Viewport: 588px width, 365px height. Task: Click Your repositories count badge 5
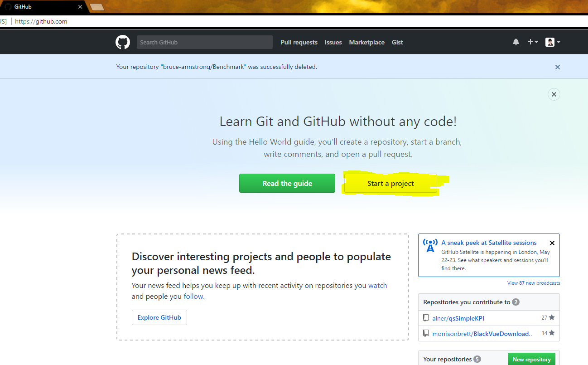(x=477, y=359)
